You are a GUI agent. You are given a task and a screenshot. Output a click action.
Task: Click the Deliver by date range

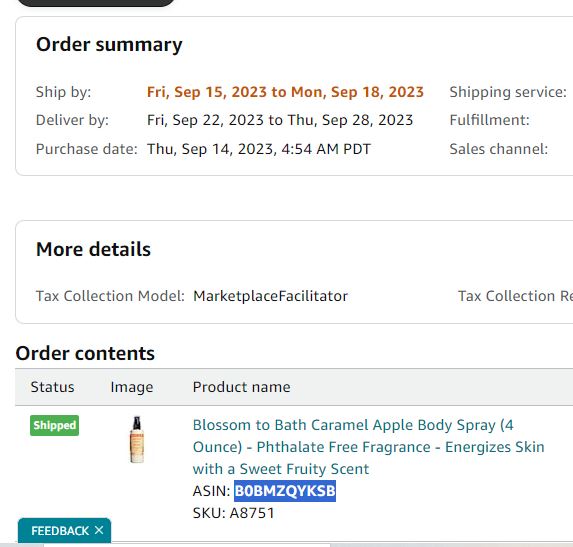pos(280,120)
